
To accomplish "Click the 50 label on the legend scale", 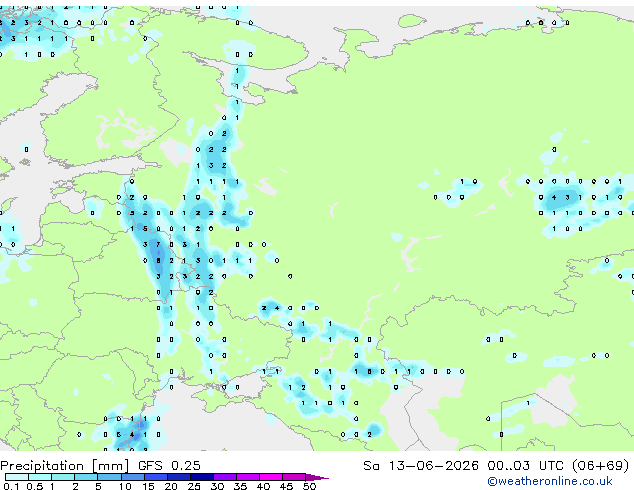I will point(309,486).
